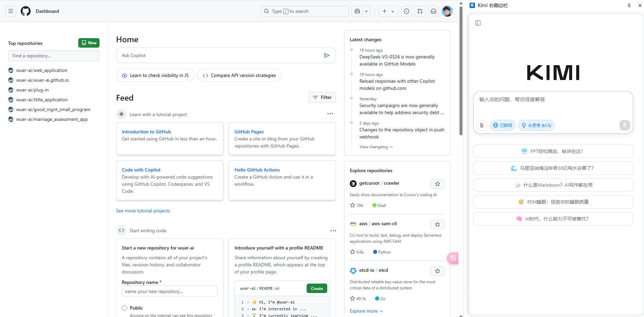Open Introduction to GitHub tutorial
The width and height of the screenshot is (644, 317).
pos(146,132)
